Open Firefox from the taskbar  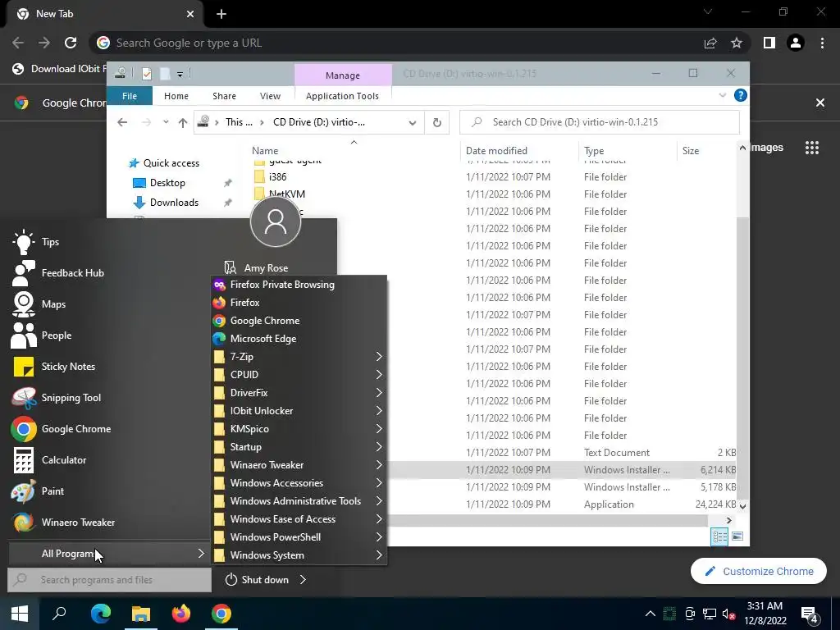click(181, 614)
